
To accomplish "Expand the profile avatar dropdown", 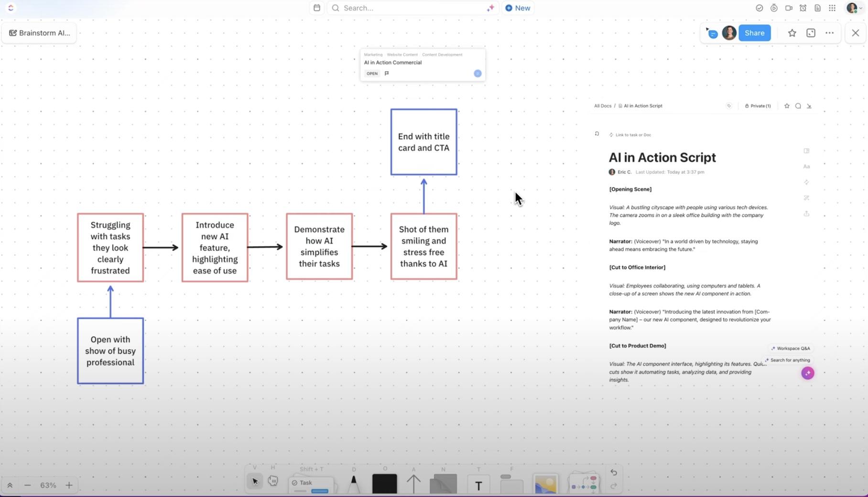I will (854, 8).
